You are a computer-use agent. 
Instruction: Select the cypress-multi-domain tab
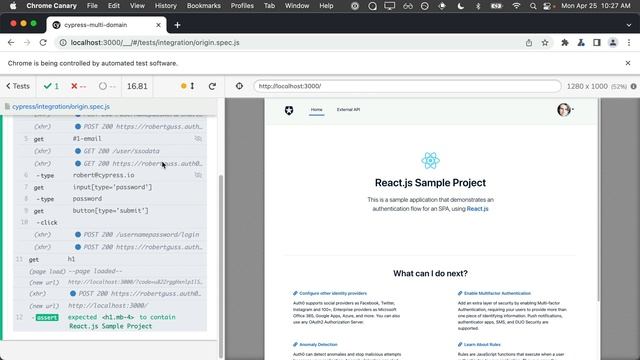coord(106,25)
